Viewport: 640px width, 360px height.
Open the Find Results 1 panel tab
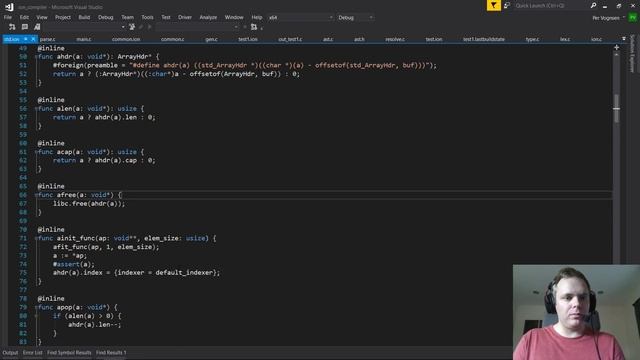click(111, 353)
